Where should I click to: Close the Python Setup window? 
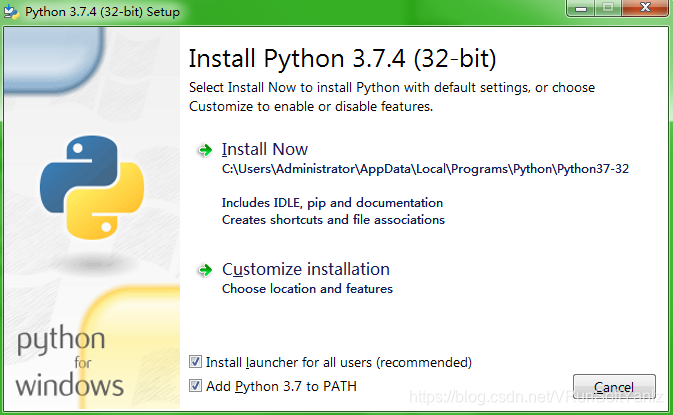645,8
